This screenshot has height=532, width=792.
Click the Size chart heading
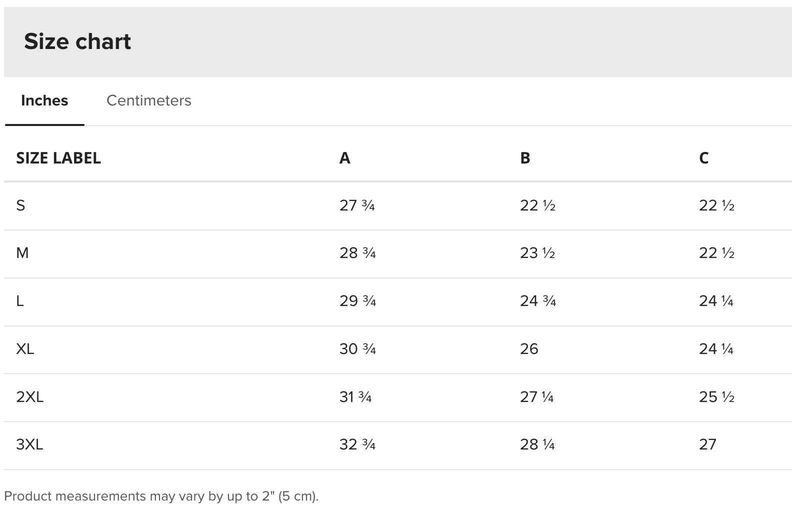(x=77, y=41)
